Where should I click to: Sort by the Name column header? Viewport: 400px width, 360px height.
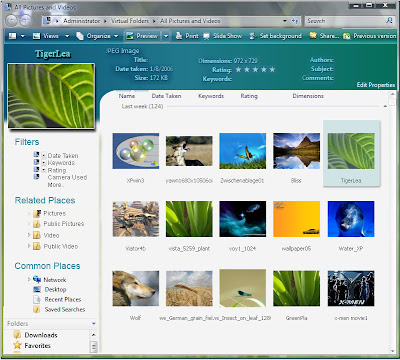pos(127,96)
